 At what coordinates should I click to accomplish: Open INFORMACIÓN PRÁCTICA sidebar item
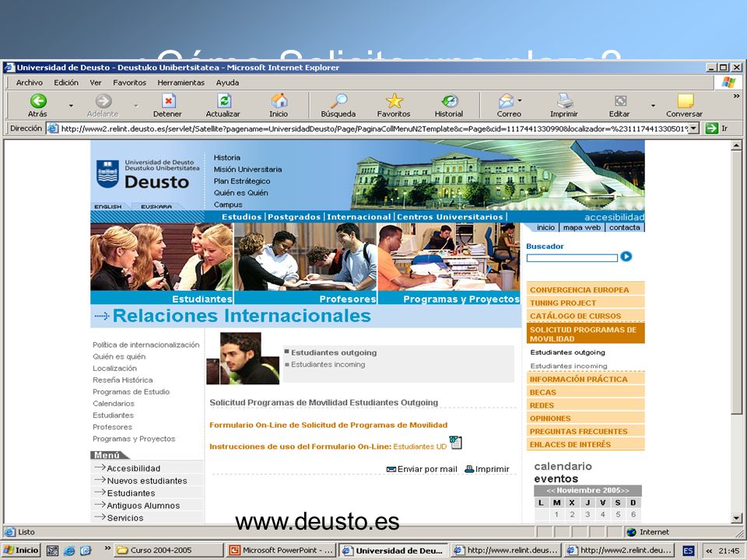click(585, 380)
